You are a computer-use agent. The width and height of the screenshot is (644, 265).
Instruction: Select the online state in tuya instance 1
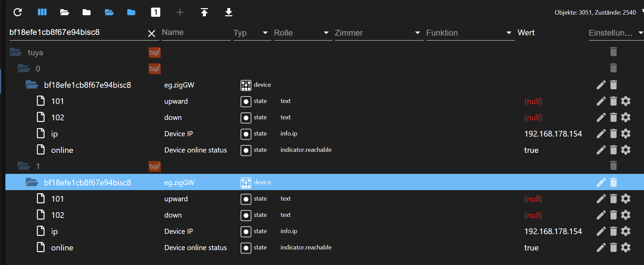[x=62, y=248]
